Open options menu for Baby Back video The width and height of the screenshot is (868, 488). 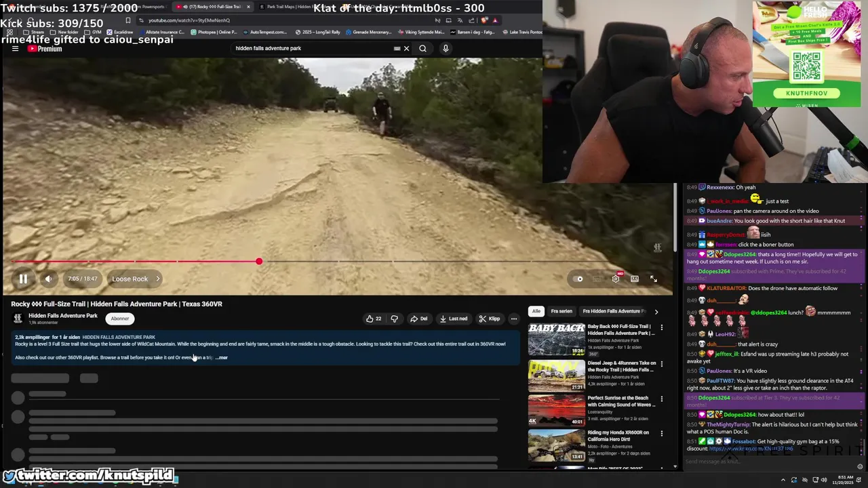tap(662, 328)
